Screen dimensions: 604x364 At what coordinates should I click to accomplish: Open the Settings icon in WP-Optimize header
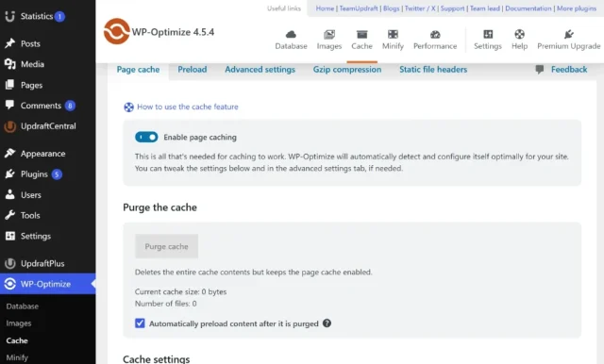(x=488, y=34)
